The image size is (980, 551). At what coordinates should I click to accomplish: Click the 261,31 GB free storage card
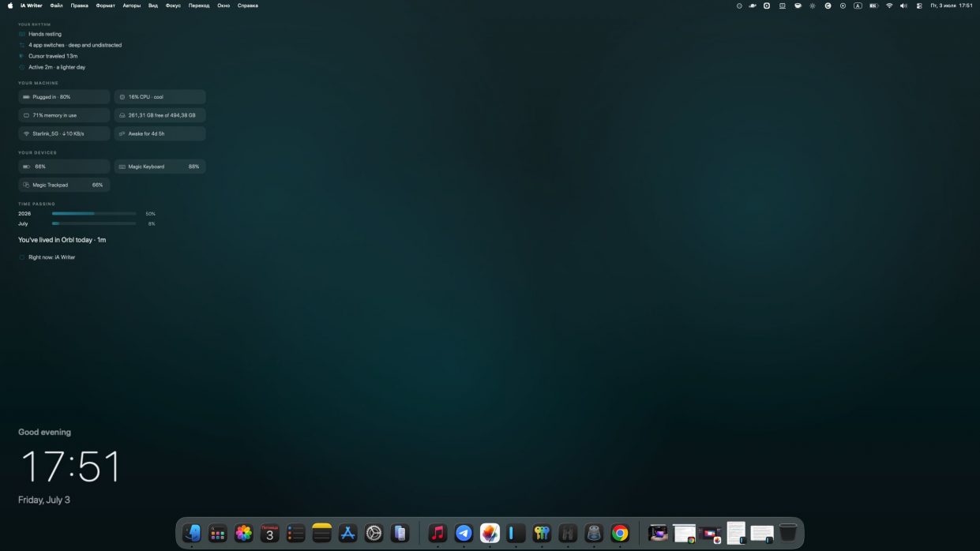pos(160,115)
